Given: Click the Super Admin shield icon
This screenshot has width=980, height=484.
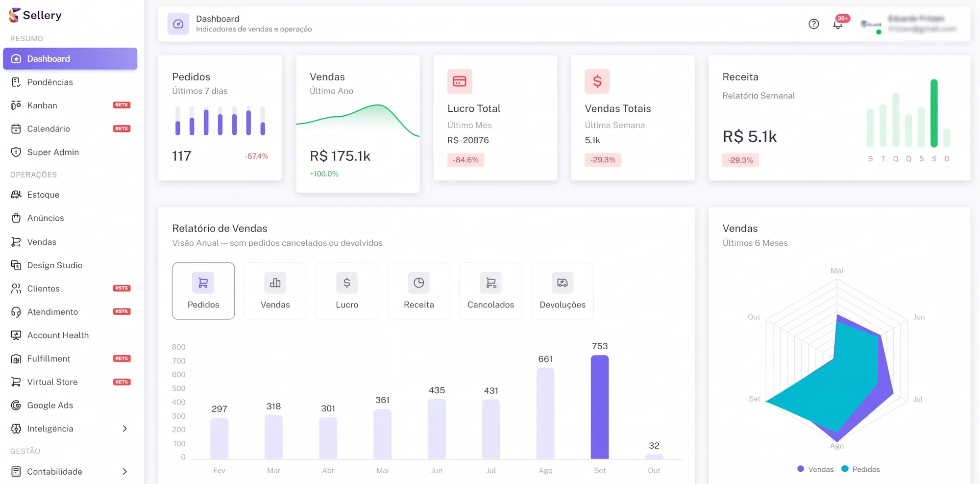Looking at the screenshot, I should [x=16, y=152].
